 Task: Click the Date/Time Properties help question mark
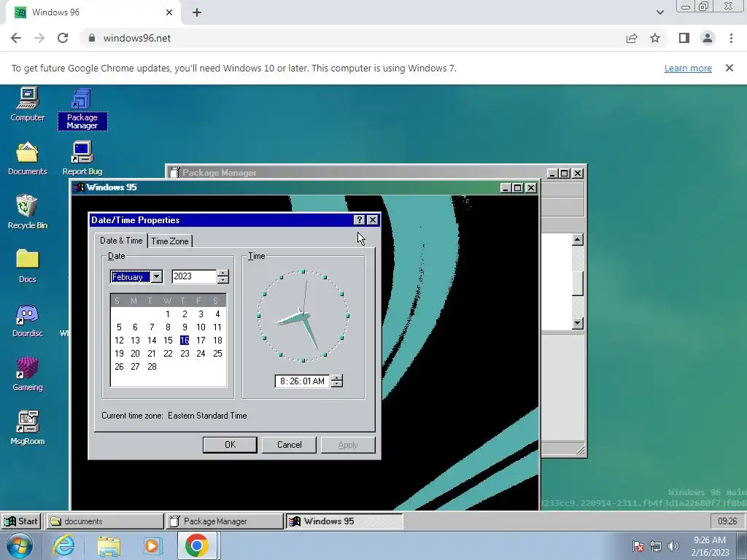(x=359, y=219)
